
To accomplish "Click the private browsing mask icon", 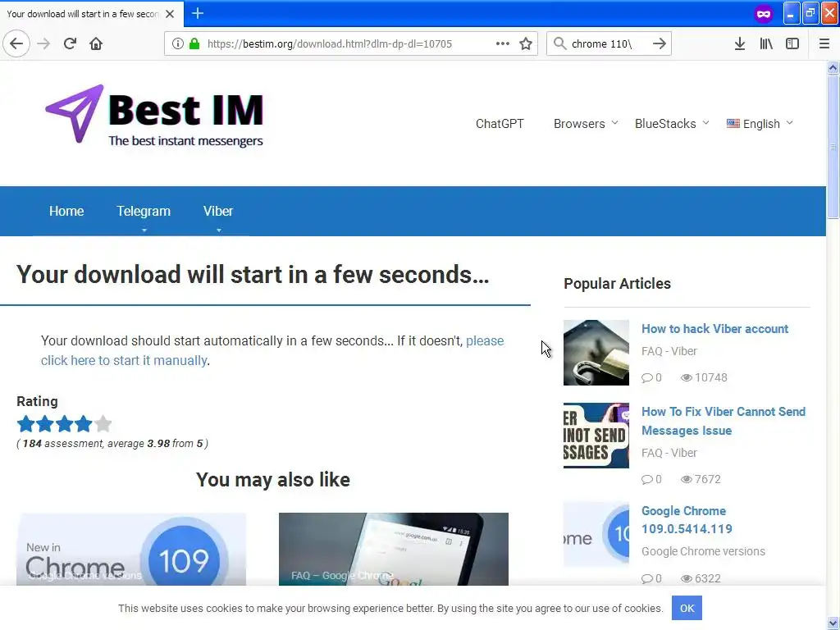I will (764, 14).
